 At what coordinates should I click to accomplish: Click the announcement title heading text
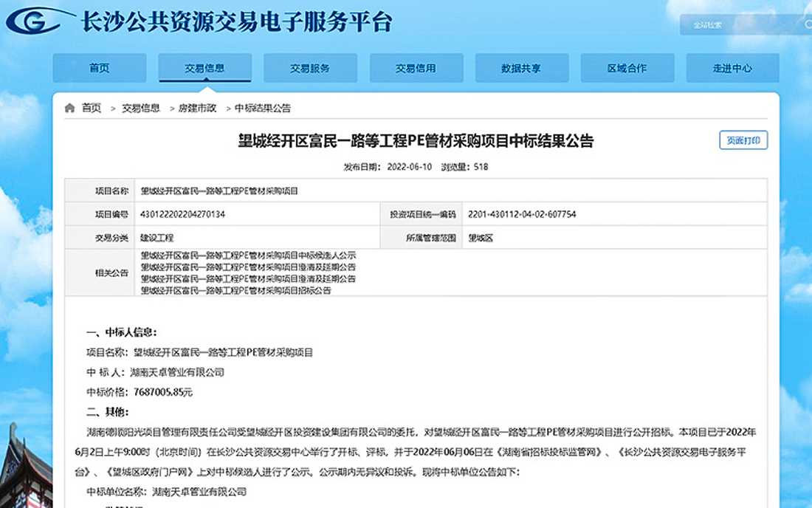(x=416, y=141)
